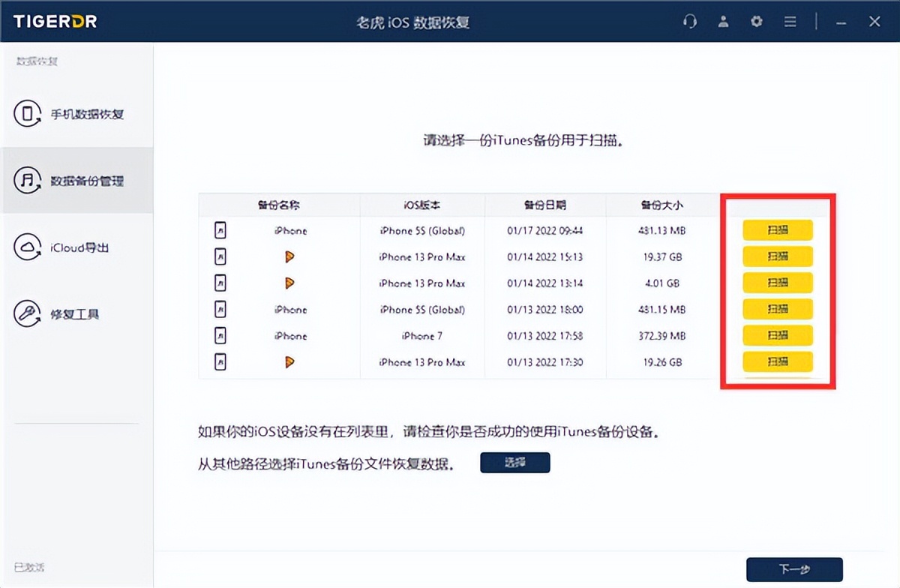900x588 pixels.
Task: Click the hamburger menu icon
Action: 790,22
